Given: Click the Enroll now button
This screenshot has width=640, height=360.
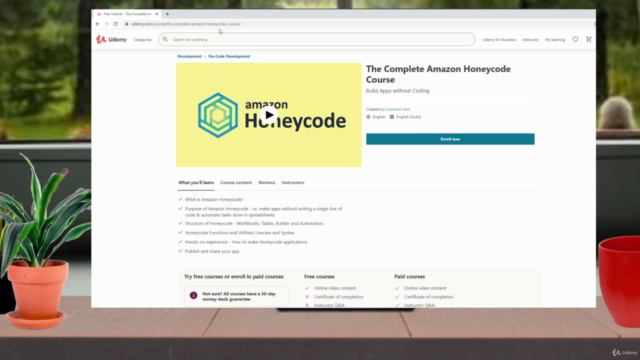Looking at the screenshot, I should tap(450, 139).
